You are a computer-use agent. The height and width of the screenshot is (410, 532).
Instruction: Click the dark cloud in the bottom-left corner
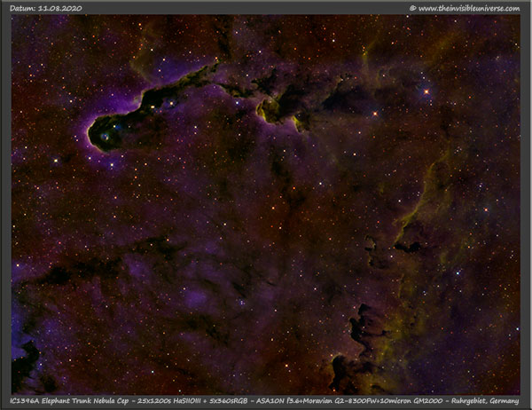coord(25,359)
